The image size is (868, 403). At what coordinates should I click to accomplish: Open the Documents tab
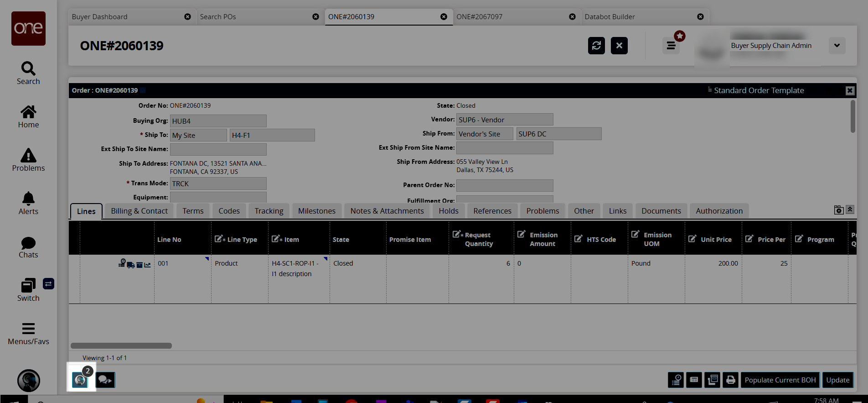click(x=661, y=211)
